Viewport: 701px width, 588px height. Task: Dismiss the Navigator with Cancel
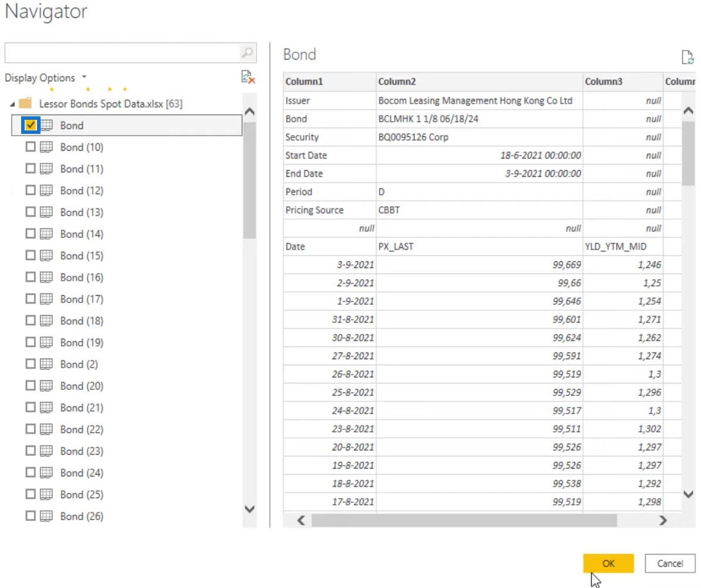pos(670,563)
